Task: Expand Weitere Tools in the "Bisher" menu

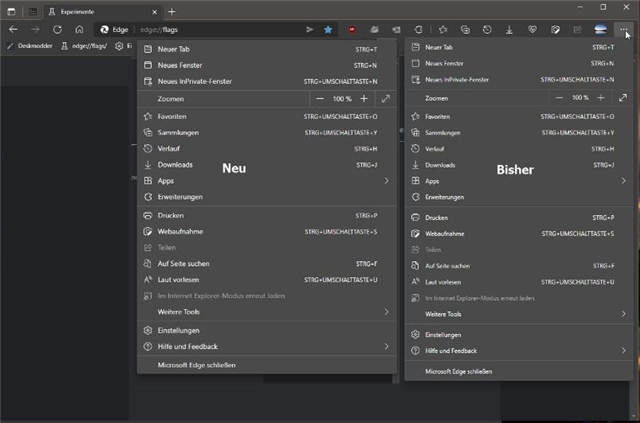Action: click(x=623, y=314)
